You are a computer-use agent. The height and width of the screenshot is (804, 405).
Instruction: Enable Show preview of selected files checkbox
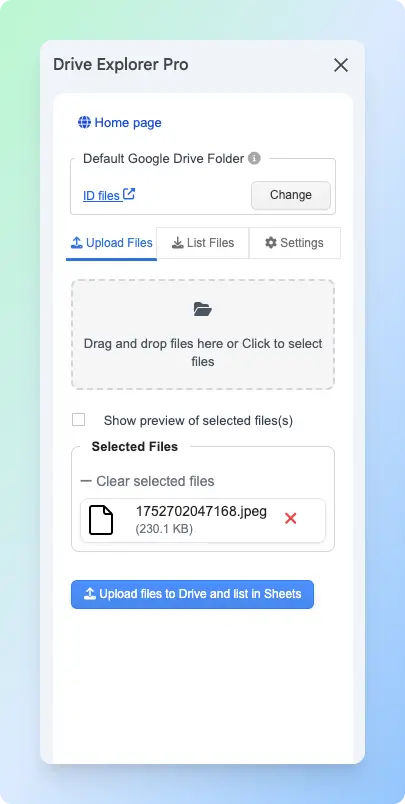pos(78,420)
